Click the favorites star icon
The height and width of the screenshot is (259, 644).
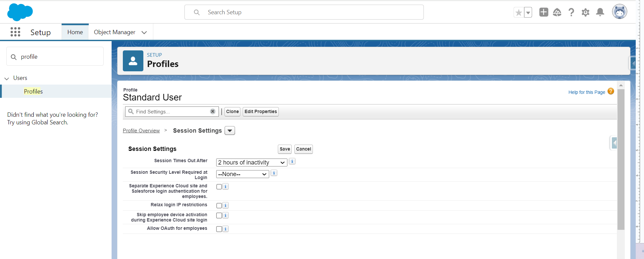click(x=519, y=13)
